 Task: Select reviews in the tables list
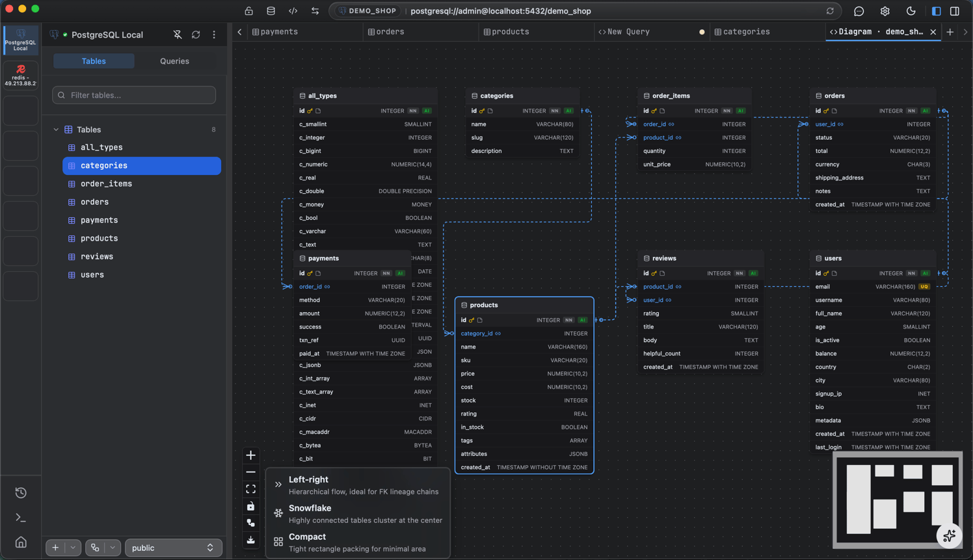tap(142, 257)
